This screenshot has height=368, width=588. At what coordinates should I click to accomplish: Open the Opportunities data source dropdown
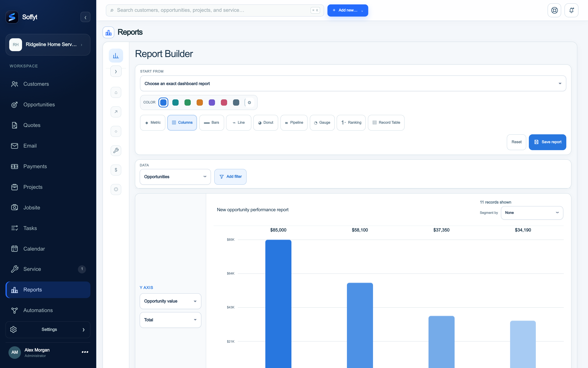[x=175, y=177]
